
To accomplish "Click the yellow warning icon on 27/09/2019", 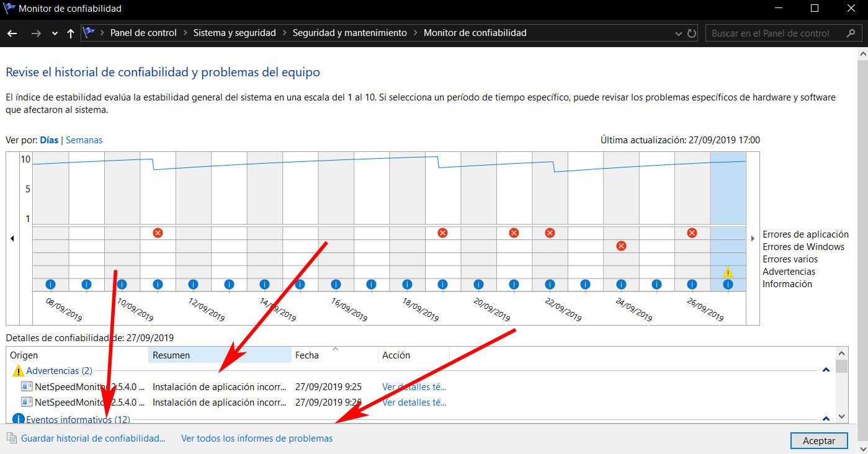I will [728, 272].
